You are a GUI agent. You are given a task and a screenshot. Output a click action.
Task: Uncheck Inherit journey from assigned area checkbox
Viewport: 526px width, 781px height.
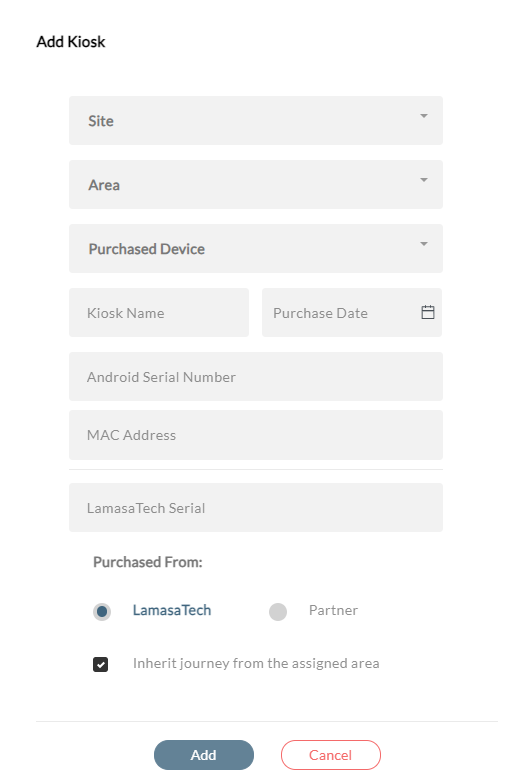coord(101,664)
